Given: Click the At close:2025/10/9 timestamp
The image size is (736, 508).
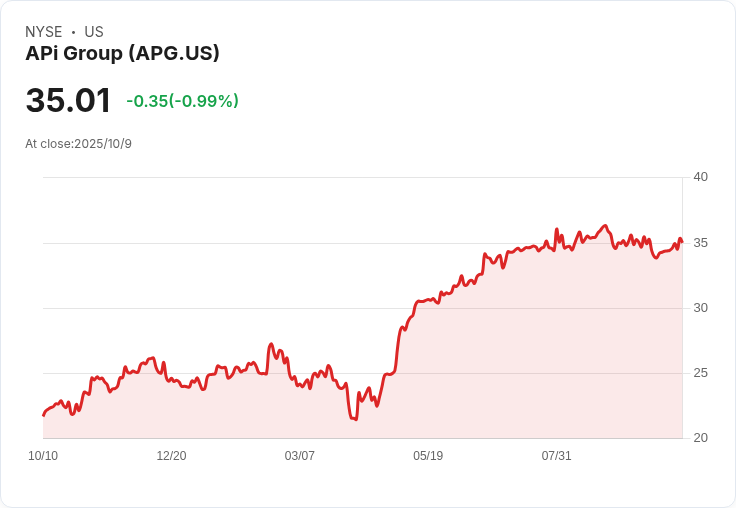Looking at the screenshot, I should click(x=78, y=143).
